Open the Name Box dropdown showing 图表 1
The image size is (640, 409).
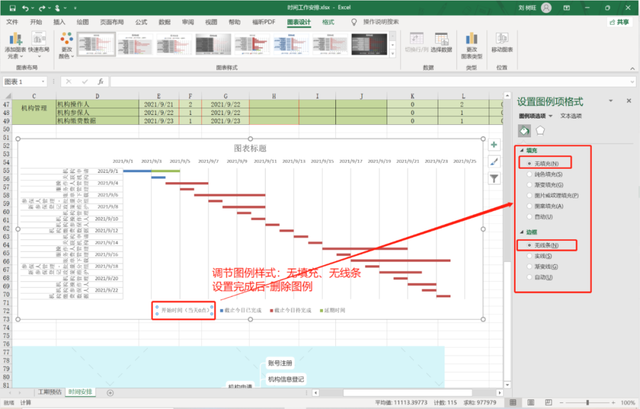(x=43, y=82)
